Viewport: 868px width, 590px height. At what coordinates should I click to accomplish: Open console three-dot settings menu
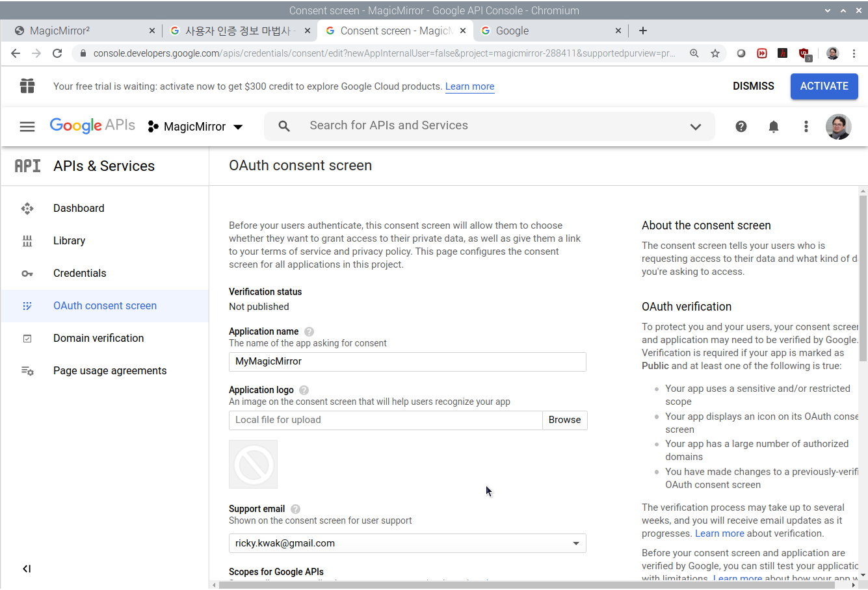(806, 127)
